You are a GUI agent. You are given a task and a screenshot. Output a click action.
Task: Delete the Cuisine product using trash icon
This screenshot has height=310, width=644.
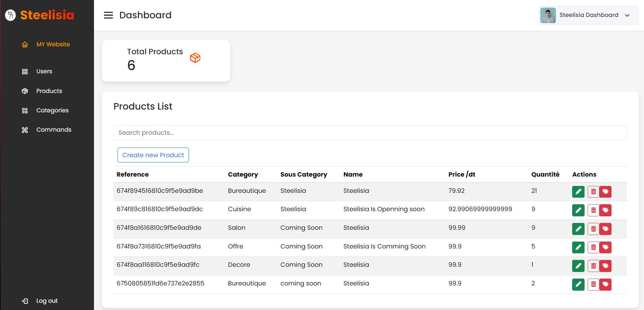593,210
